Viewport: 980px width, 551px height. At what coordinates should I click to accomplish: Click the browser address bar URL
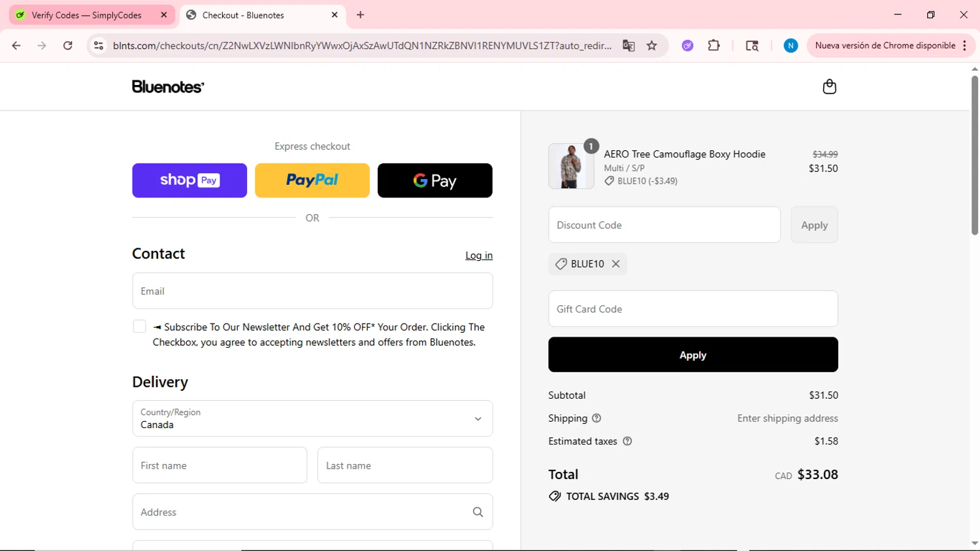(x=362, y=46)
